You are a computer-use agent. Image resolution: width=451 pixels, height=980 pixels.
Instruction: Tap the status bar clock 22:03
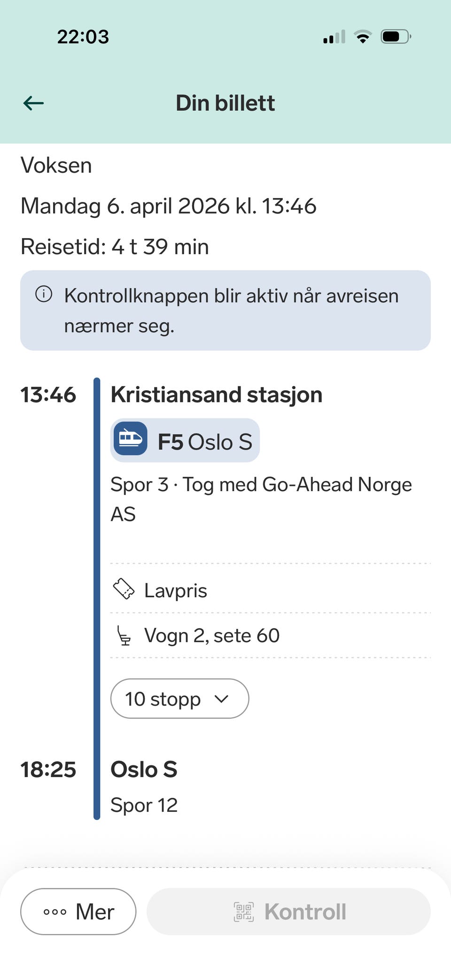tap(83, 37)
